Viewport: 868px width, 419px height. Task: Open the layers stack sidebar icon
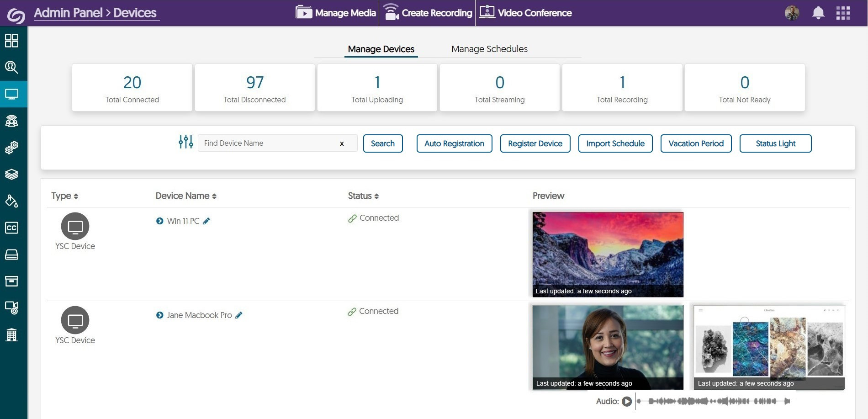12,174
